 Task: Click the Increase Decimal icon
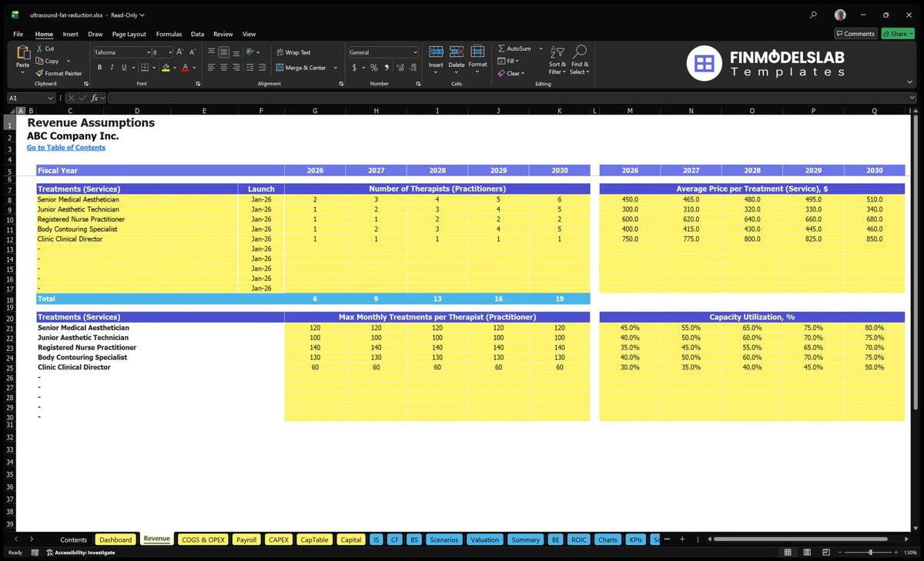pyautogui.click(x=400, y=68)
